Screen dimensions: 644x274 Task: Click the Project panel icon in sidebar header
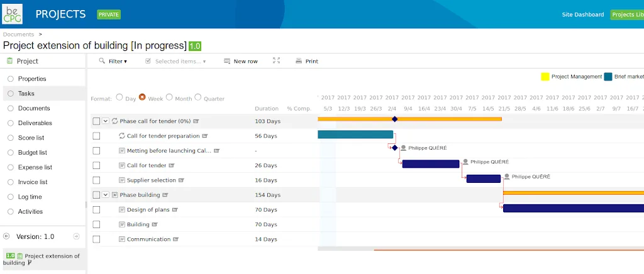(x=10, y=61)
